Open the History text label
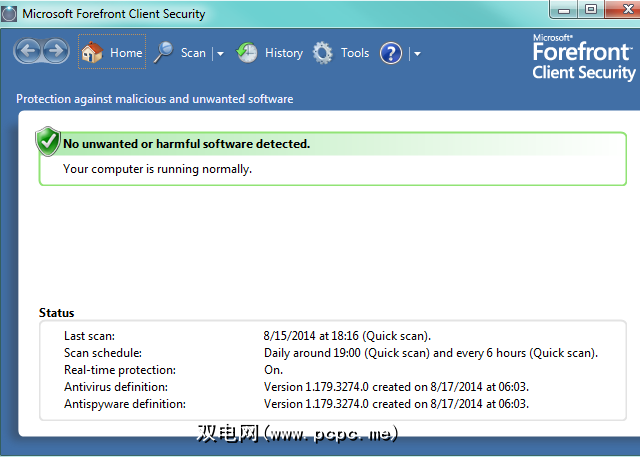 pyautogui.click(x=284, y=53)
